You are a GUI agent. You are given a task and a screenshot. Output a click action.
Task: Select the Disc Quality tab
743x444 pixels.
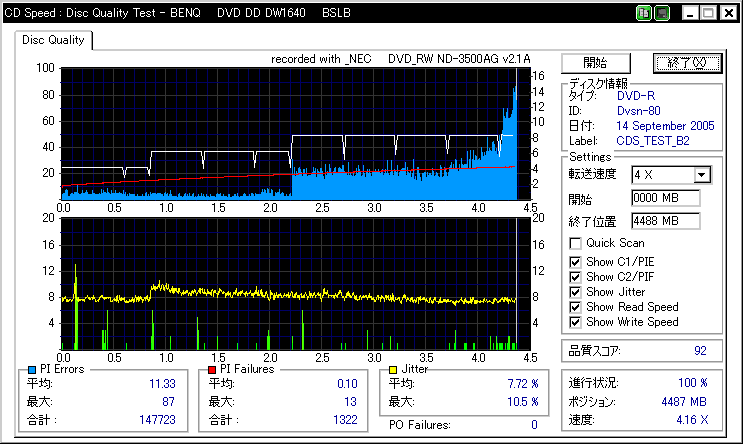point(53,40)
